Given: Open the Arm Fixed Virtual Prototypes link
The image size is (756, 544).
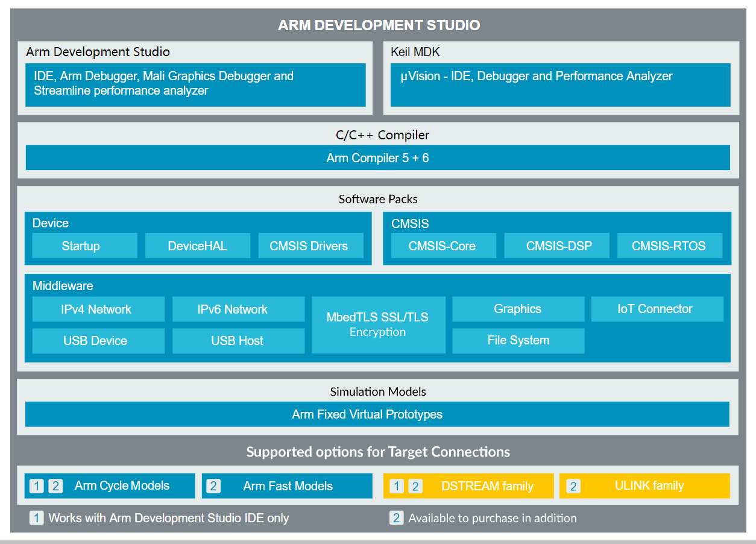Looking at the screenshot, I should (378, 414).
